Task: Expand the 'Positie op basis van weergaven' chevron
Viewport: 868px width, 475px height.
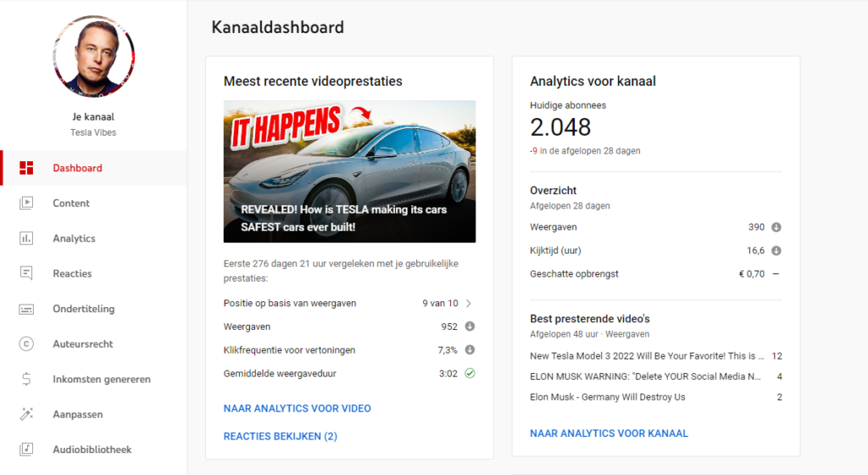Action: coord(469,304)
